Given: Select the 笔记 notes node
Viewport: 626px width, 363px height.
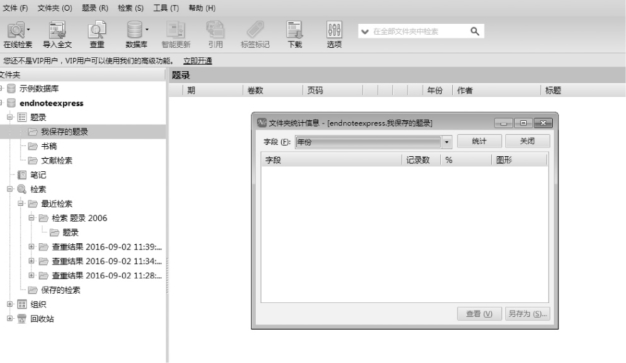Looking at the screenshot, I should (38, 175).
